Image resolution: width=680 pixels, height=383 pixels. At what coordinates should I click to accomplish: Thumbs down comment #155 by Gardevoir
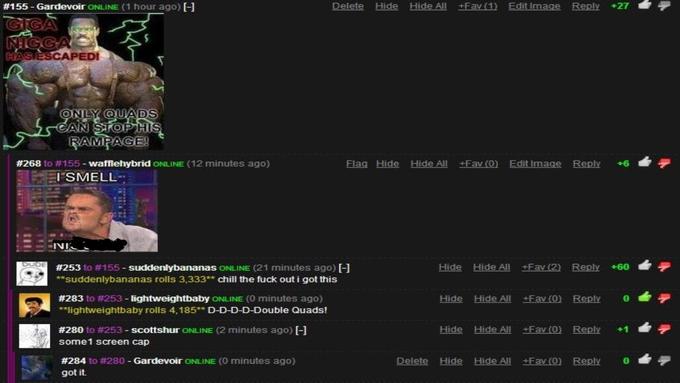664,5
